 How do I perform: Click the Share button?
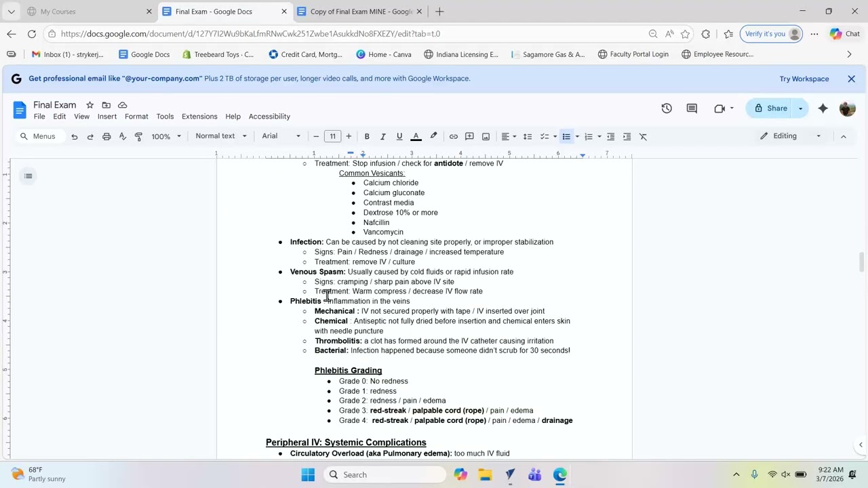point(770,108)
